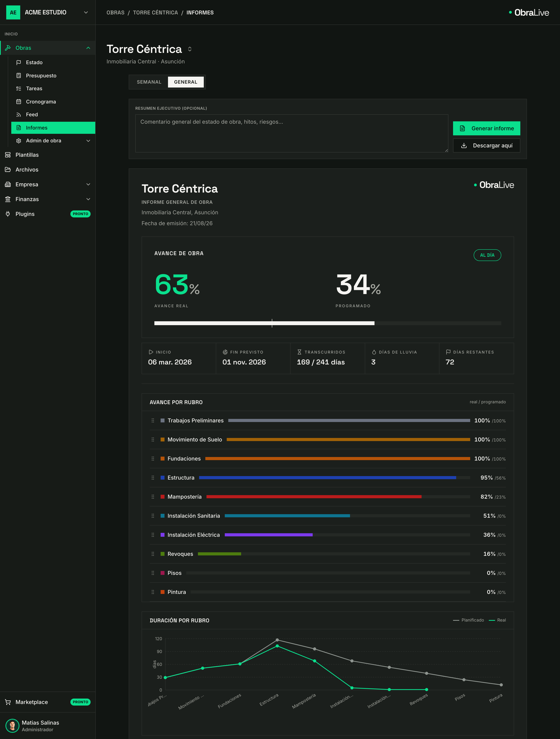Click Matias Salinas avatar
This screenshot has height=739, width=560.
click(x=12, y=726)
